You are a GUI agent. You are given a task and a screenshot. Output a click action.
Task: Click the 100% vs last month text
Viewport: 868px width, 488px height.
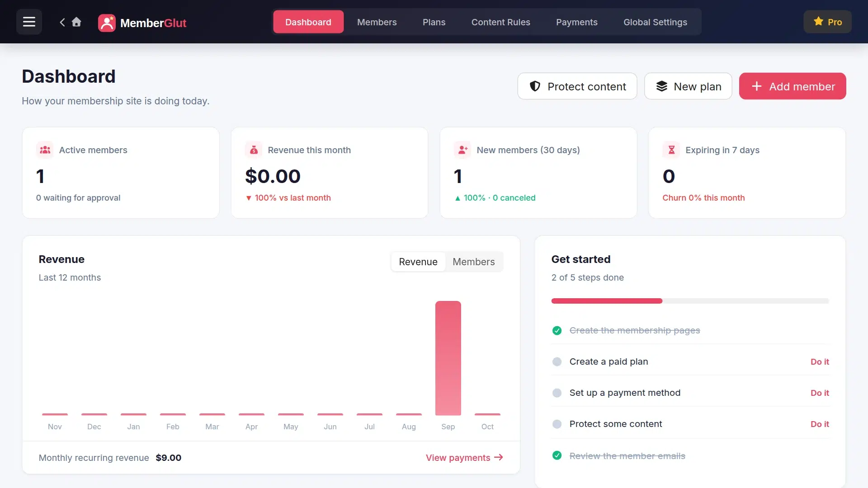tap(288, 197)
